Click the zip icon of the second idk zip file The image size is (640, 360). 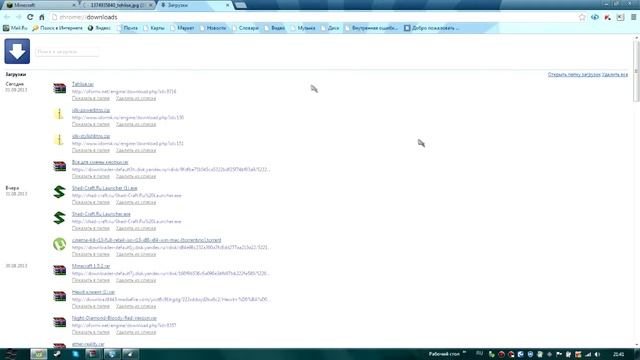59,140
